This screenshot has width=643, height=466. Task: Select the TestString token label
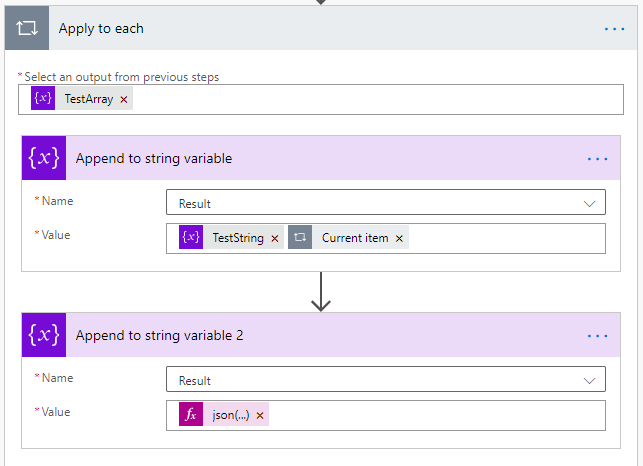point(238,238)
